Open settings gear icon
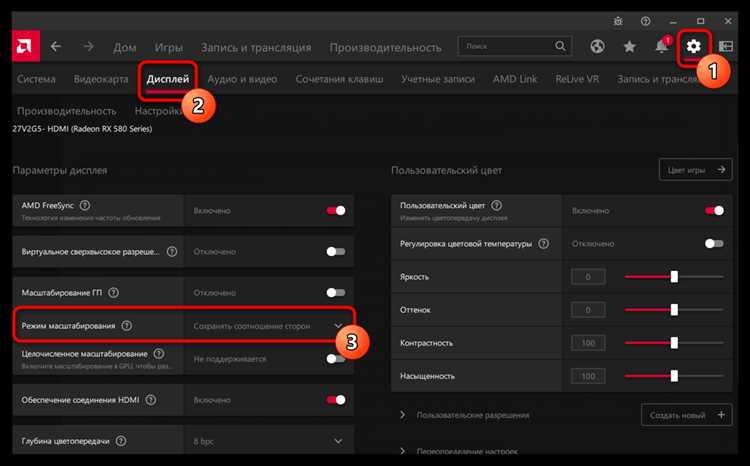The height and width of the screenshot is (466, 750). pos(693,46)
